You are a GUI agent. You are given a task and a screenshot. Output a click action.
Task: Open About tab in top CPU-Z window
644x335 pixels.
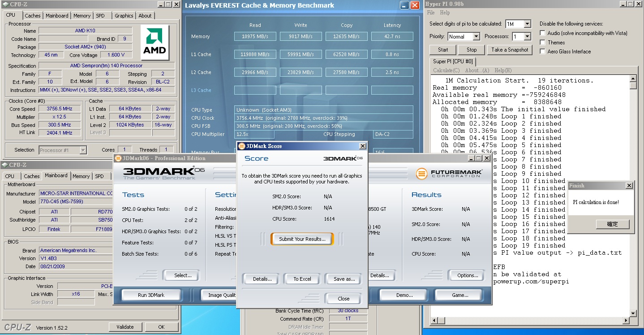click(145, 16)
